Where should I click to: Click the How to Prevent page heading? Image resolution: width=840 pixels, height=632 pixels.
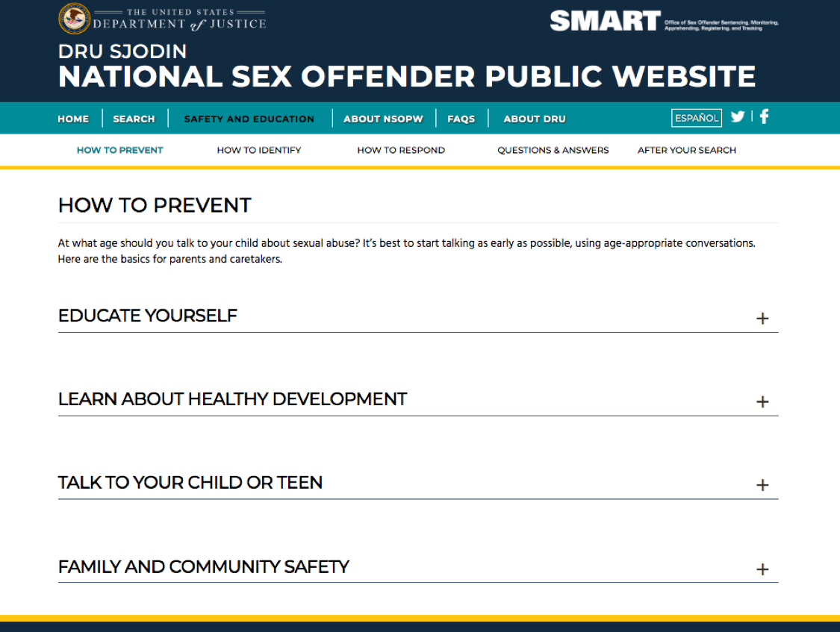155,205
